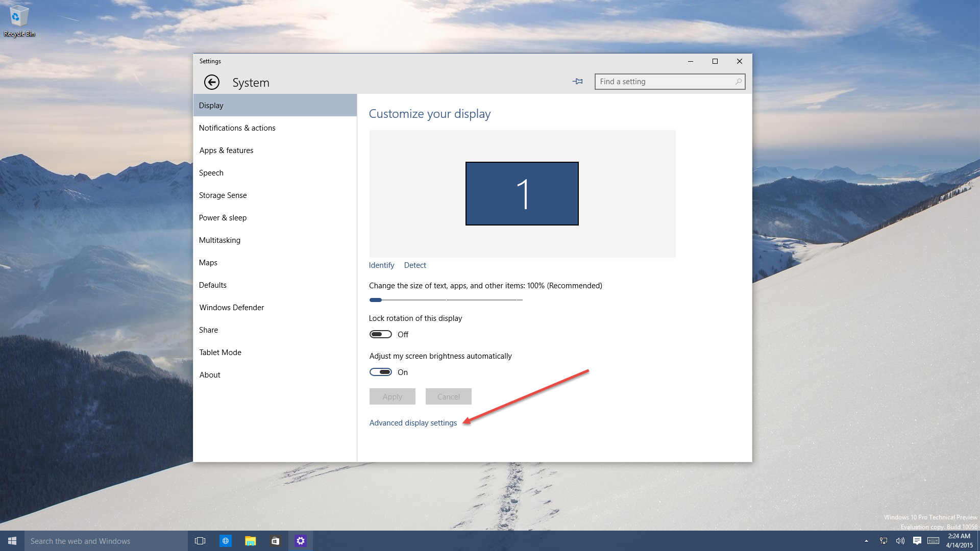This screenshot has height=551, width=980.
Task: Switch to Notifications & actions settings
Action: click(x=237, y=128)
